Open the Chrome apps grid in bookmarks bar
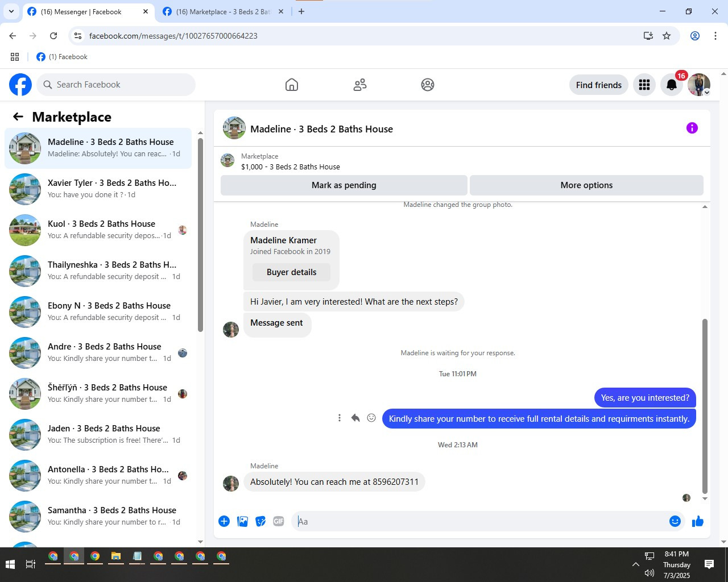 pyautogui.click(x=15, y=57)
